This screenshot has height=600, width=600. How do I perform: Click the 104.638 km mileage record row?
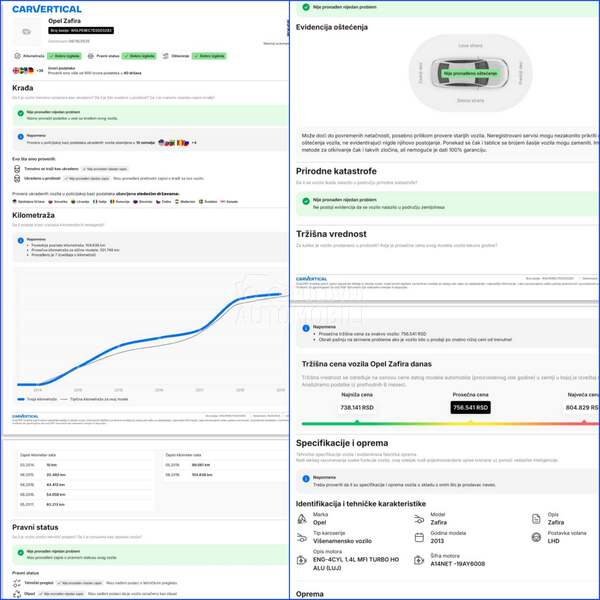point(225,475)
